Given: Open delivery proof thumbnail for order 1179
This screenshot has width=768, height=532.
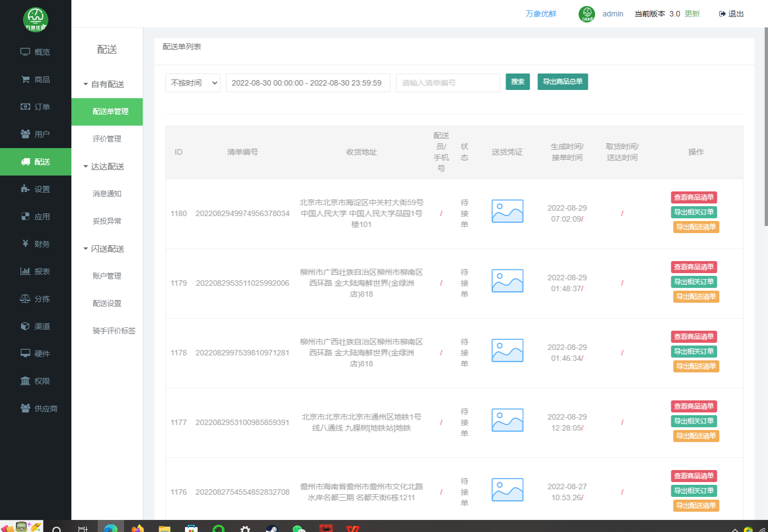Looking at the screenshot, I should (507, 281).
